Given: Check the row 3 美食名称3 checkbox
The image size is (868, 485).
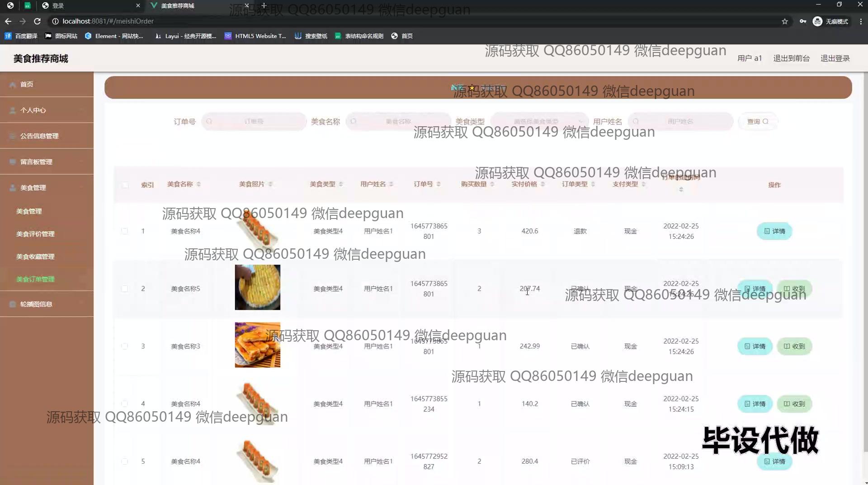Looking at the screenshot, I should (x=125, y=346).
